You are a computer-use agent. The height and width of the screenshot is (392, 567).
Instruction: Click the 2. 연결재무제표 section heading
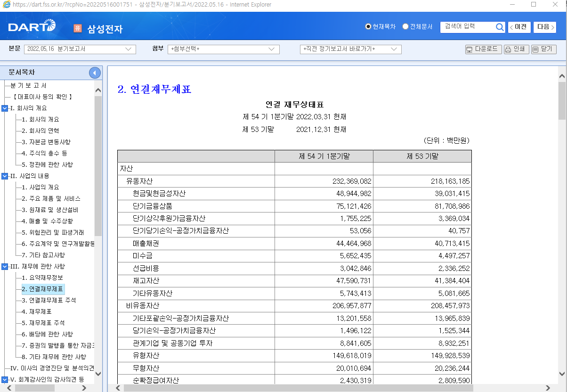point(154,89)
